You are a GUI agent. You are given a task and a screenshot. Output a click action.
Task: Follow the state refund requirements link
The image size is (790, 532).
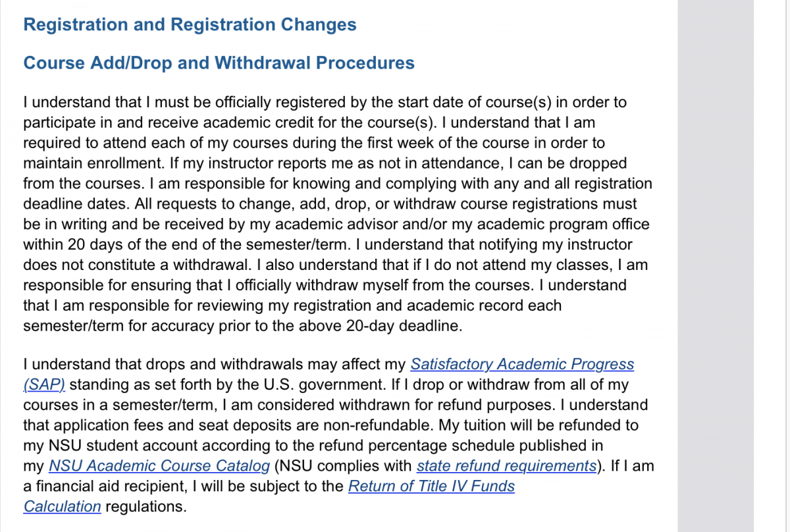pos(506,466)
